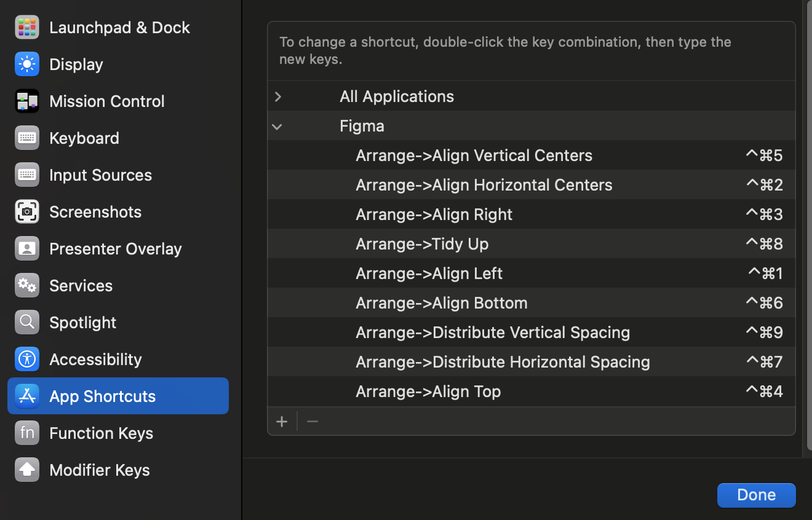The image size is (812, 520).
Task: Select Arrange->Distribute Vertical Spacing row
Action: (531, 333)
